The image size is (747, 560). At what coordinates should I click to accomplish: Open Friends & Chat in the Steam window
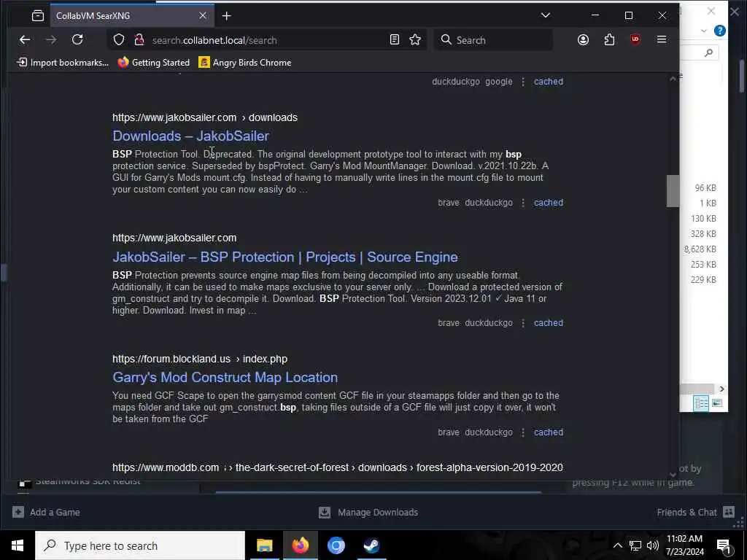[686, 513]
